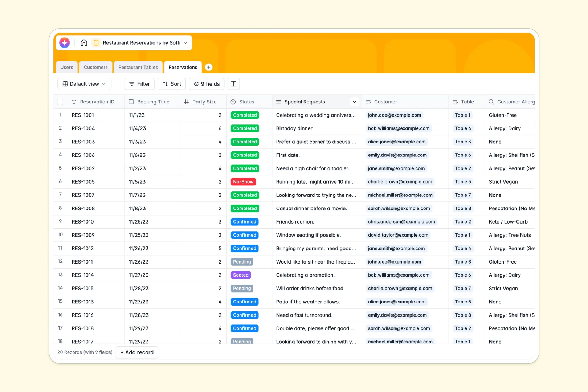Select row number 7
The height and width of the screenshot is (392, 588).
[x=60, y=195]
